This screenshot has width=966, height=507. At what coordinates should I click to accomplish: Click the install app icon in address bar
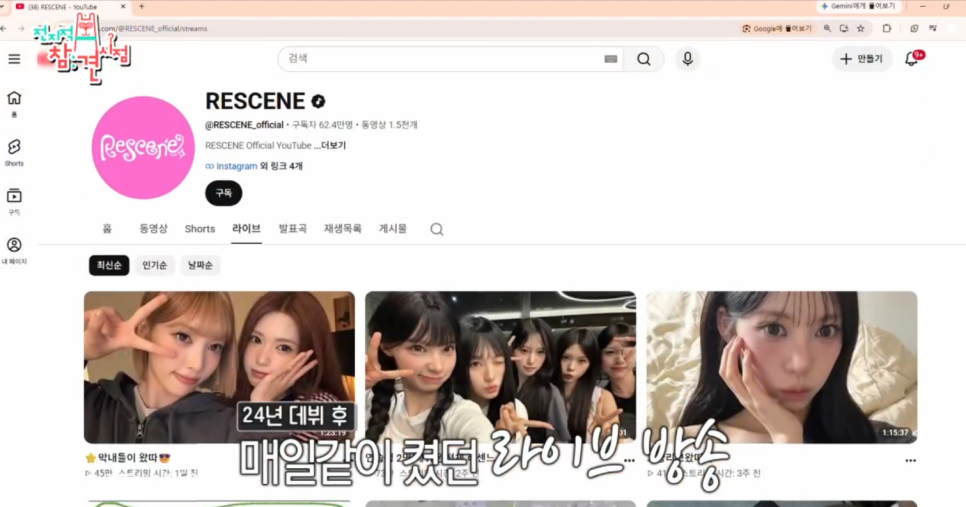tap(844, 28)
